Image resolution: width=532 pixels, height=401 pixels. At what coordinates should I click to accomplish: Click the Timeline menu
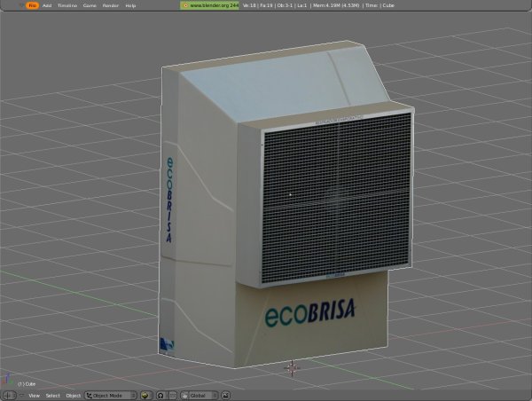(66, 5)
